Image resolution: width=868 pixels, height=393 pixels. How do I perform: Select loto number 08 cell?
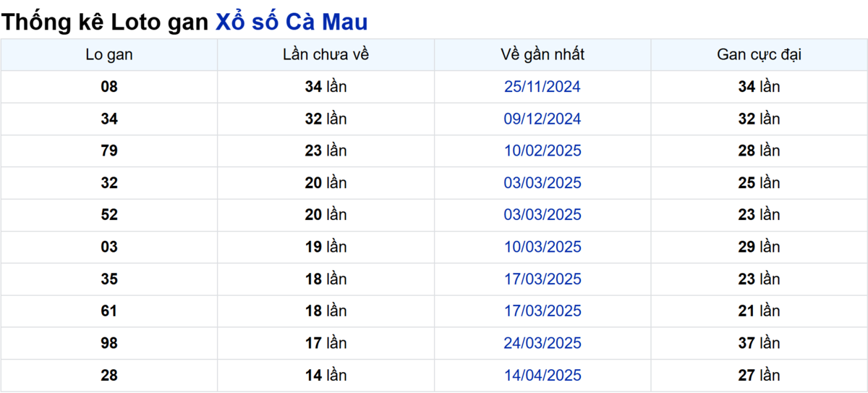pyautogui.click(x=109, y=87)
